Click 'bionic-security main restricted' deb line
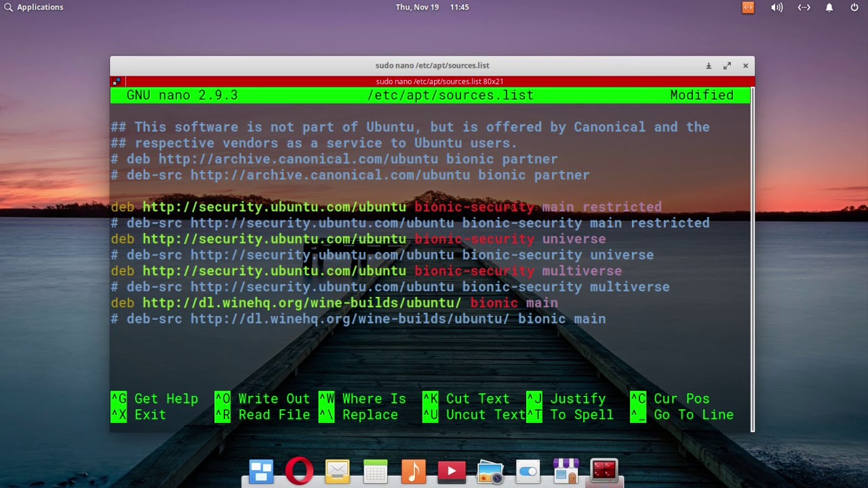The width and height of the screenshot is (868, 488). pos(387,207)
